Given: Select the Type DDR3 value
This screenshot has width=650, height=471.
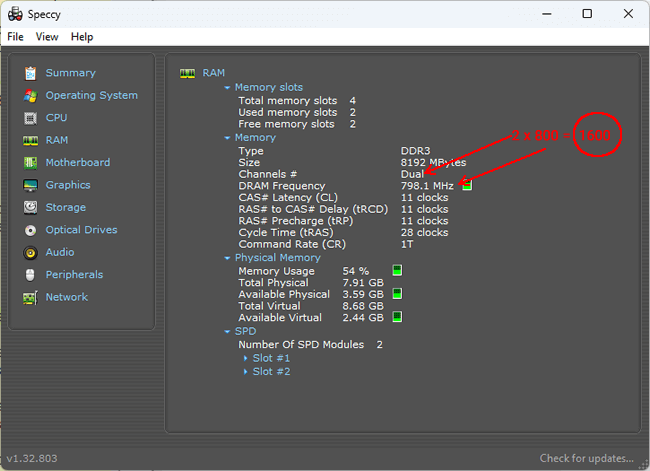Looking at the screenshot, I should (x=415, y=151).
